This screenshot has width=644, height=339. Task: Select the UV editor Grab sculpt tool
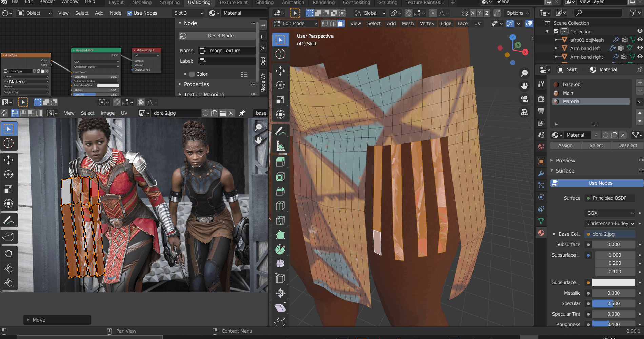tap(8, 253)
